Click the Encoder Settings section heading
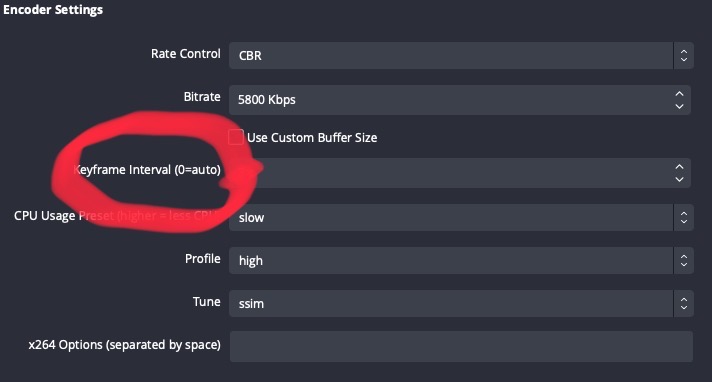 [x=53, y=10]
